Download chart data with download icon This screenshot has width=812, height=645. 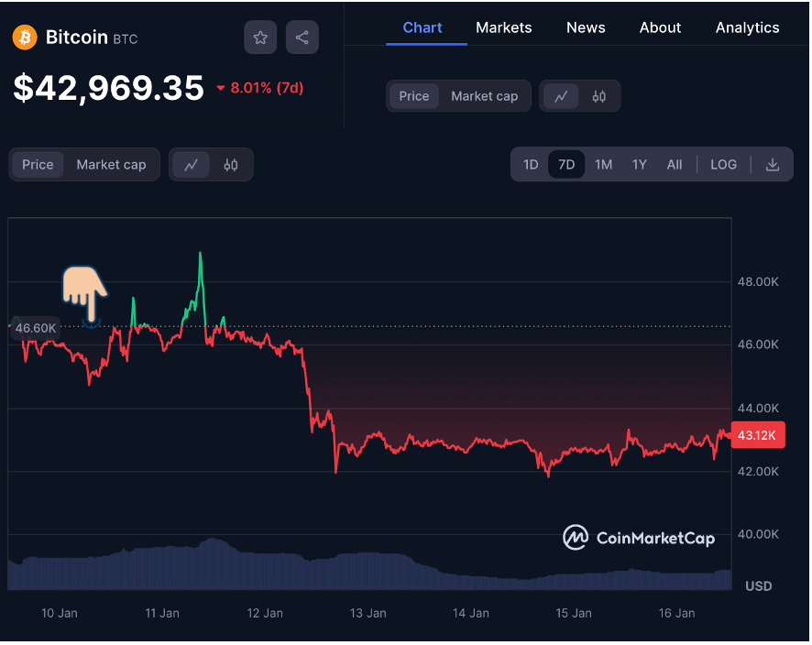[x=772, y=165]
